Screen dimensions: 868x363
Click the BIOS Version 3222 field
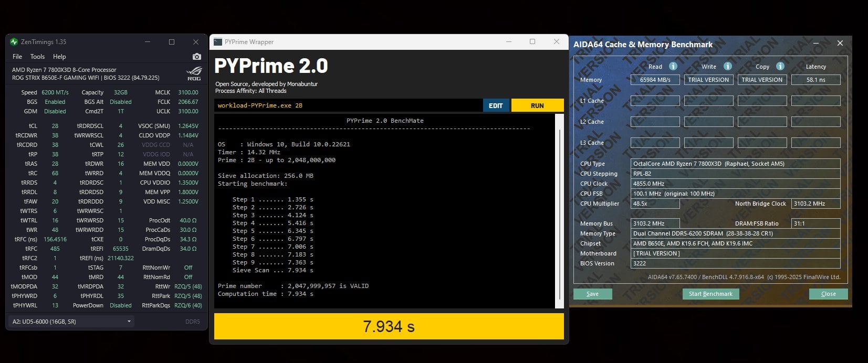point(735,263)
